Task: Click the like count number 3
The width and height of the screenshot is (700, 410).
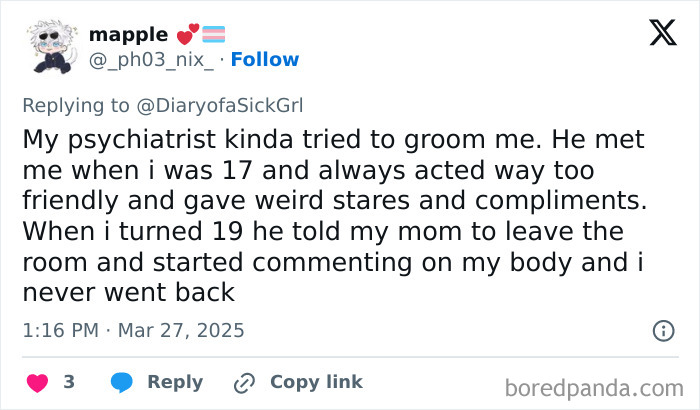Action: 69,382
